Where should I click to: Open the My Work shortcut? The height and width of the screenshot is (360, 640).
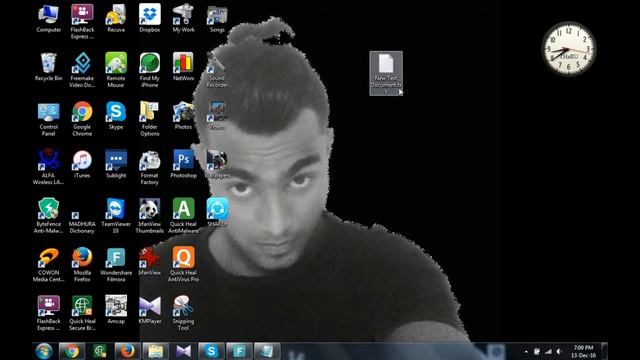[183, 19]
